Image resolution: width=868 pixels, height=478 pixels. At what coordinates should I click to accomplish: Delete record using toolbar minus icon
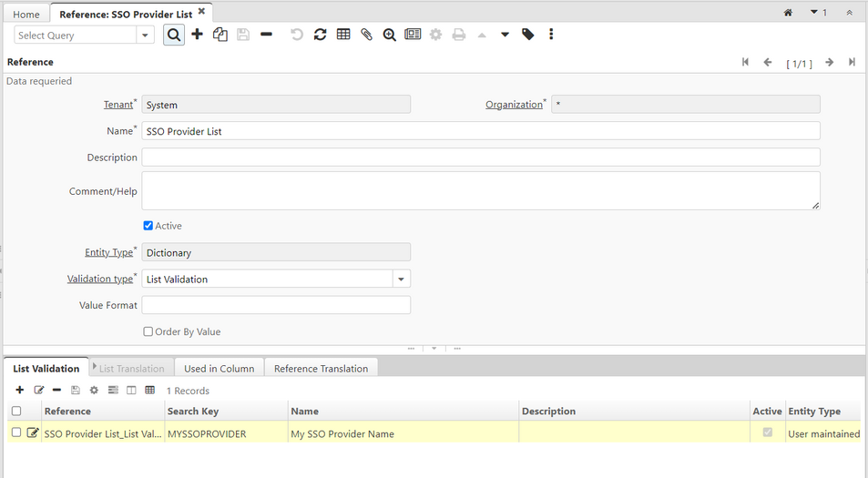click(266, 35)
